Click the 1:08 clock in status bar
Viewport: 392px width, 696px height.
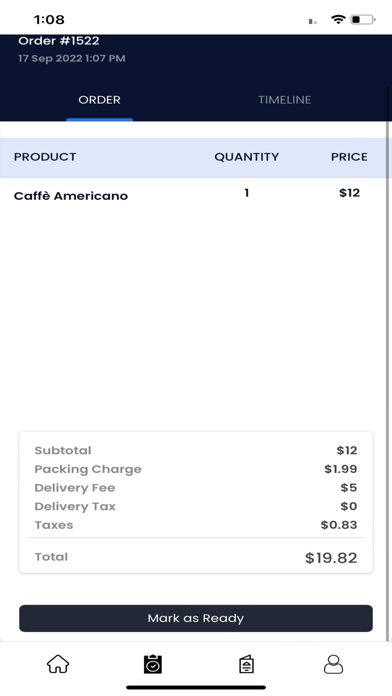click(x=49, y=20)
